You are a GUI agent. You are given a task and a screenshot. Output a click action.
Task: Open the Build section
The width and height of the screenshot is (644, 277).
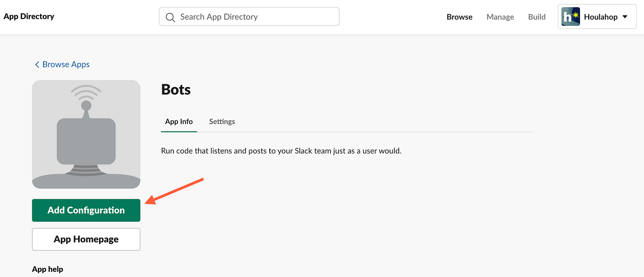tap(537, 17)
